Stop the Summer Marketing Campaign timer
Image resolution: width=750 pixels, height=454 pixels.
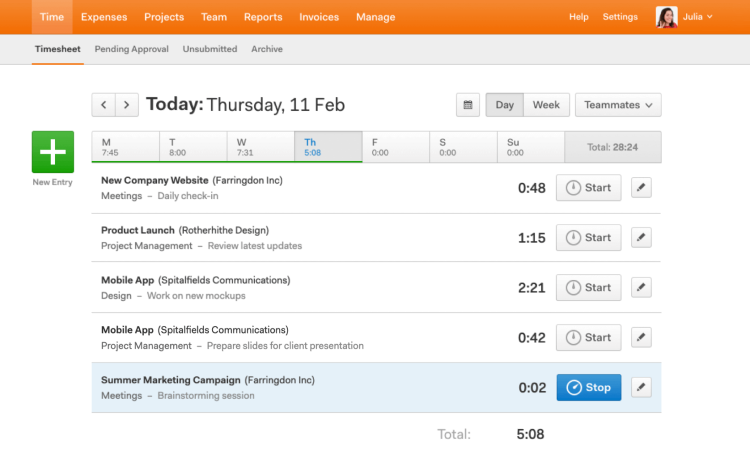[x=588, y=387]
